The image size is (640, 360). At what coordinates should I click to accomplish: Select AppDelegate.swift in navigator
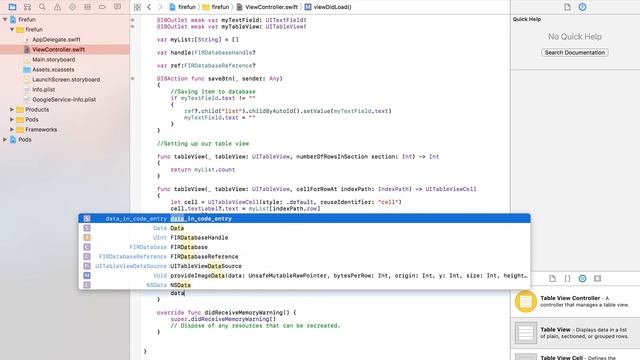point(56,40)
